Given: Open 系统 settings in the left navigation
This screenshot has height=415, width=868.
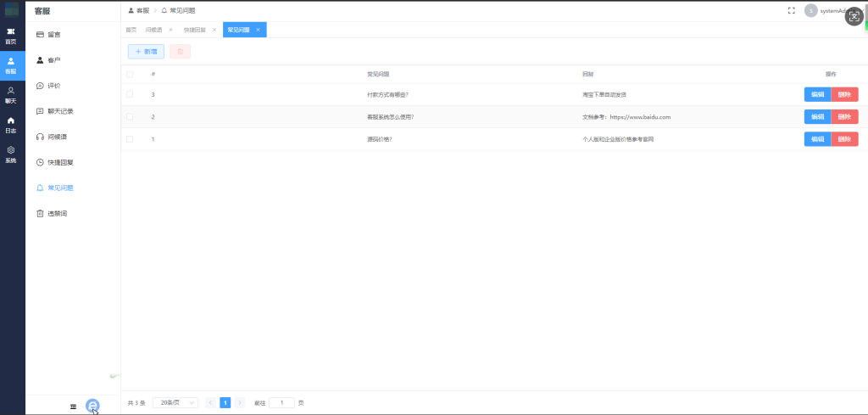Looking at the screenshot, I should (11, 155).
